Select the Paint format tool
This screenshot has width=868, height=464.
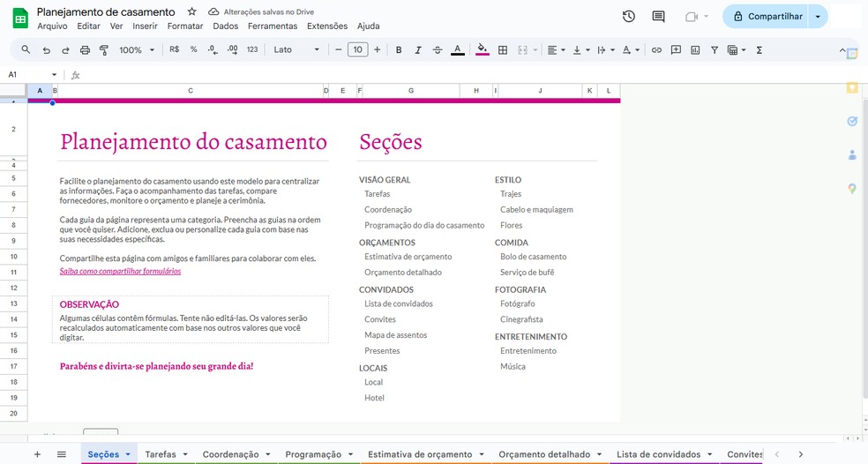pyautogui.click(x=105, y=50)
